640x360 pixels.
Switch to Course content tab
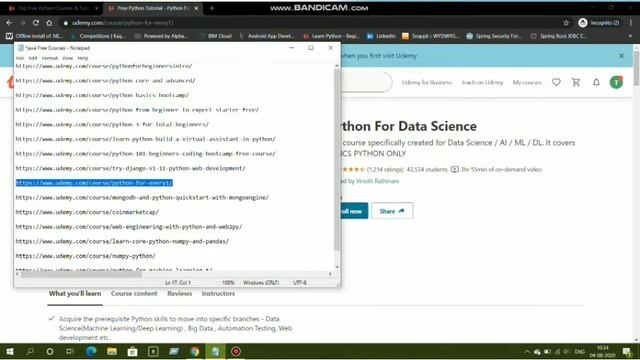[x=134, y=293]
